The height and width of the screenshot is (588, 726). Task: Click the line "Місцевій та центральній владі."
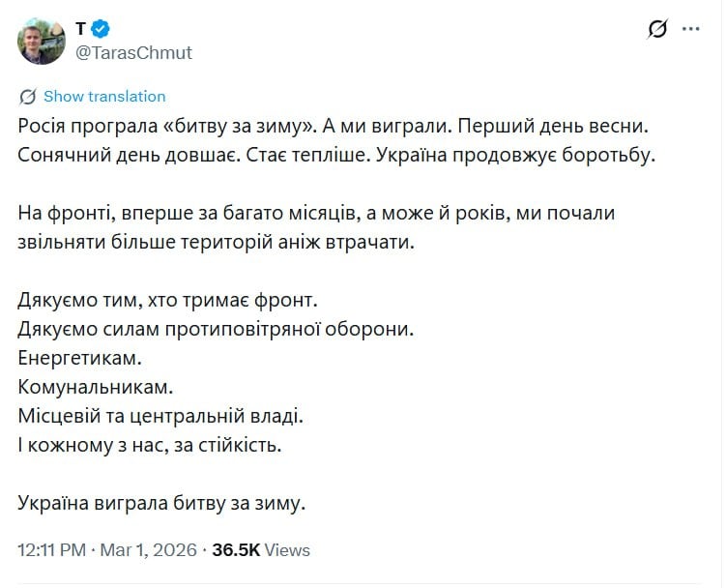160,416
